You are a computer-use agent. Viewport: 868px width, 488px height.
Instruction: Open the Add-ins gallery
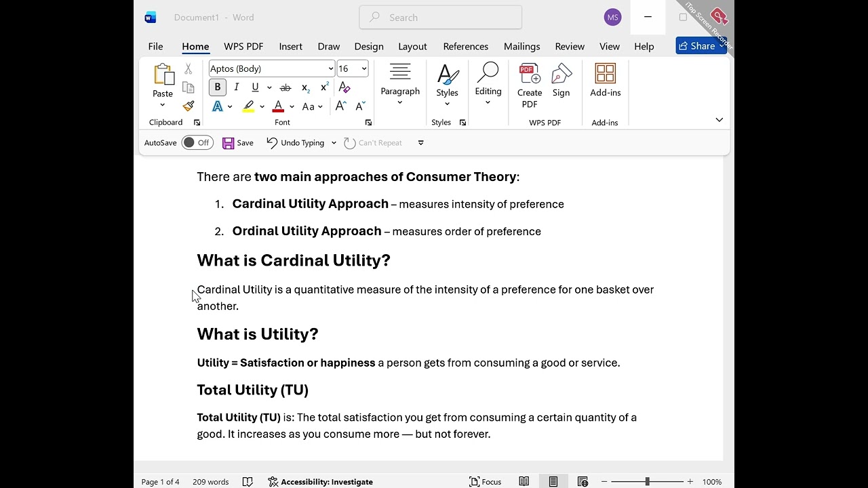[606, 81]
